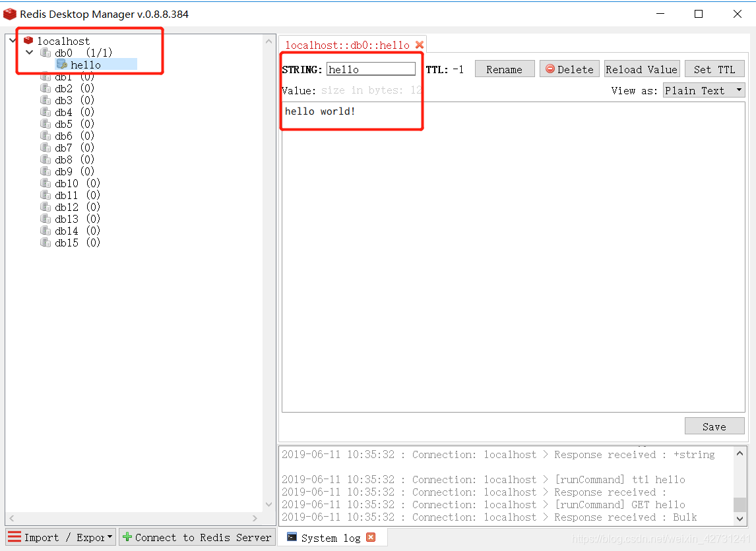Click the log panel vertical scrollbar thumb

click(740, 504)
